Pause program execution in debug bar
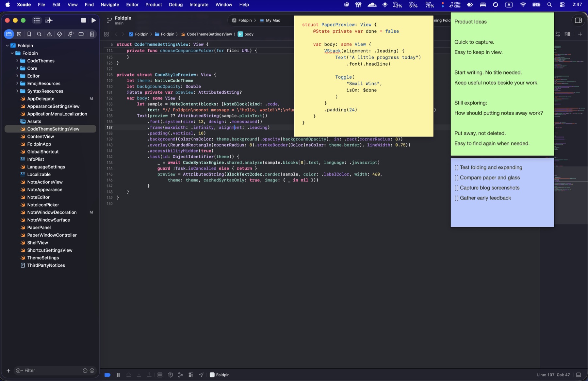Viewport: 588px width, 381px height. point(118,375)
